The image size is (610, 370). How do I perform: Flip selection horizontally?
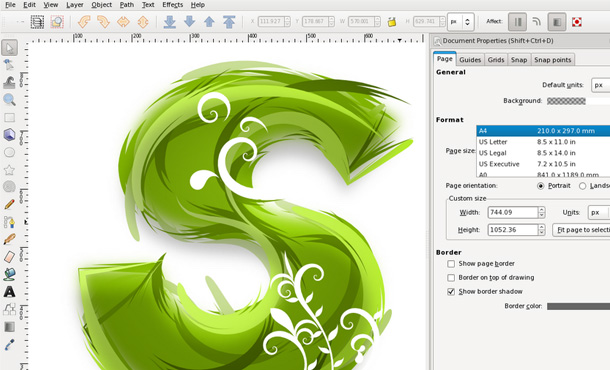click(123, 22)
